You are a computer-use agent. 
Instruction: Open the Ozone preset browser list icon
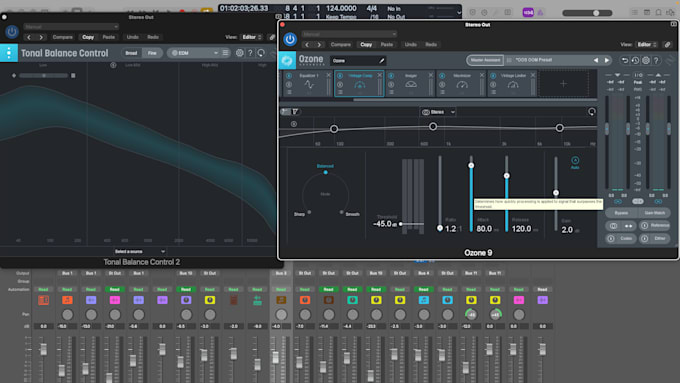point(509,60)
